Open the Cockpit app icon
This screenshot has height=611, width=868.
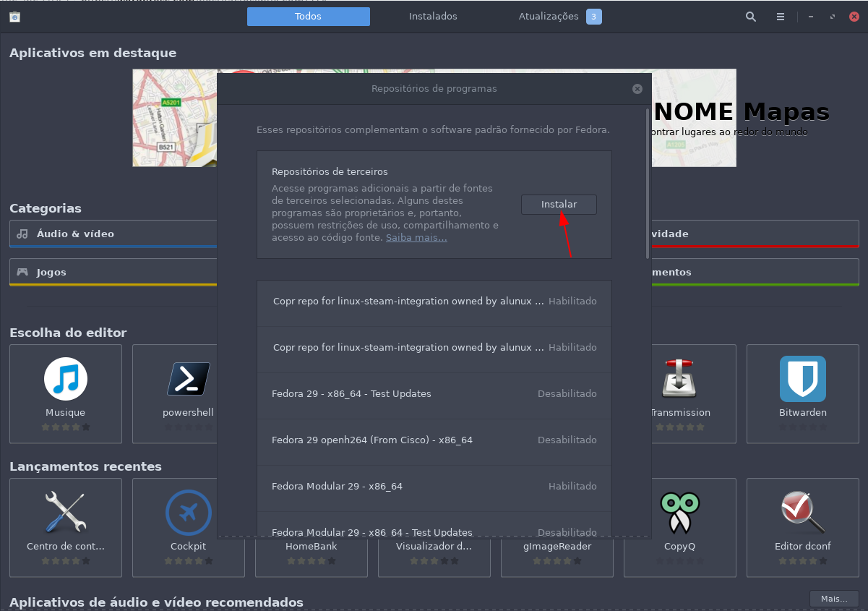[188, 513]
